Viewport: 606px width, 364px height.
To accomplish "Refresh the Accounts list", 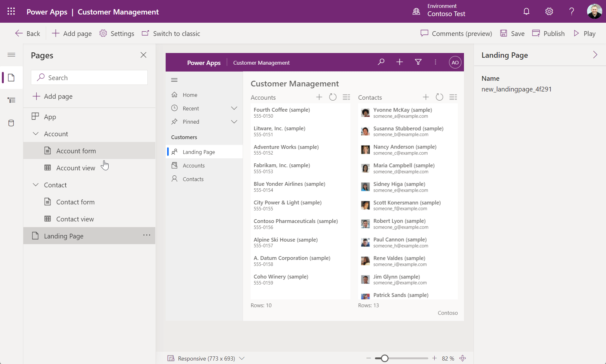I will point(333,97).
